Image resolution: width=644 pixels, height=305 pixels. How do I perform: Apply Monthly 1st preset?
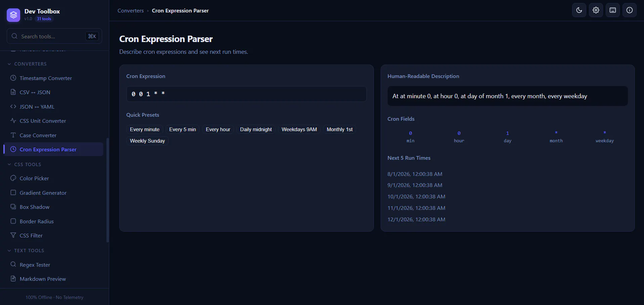point(340,129)
